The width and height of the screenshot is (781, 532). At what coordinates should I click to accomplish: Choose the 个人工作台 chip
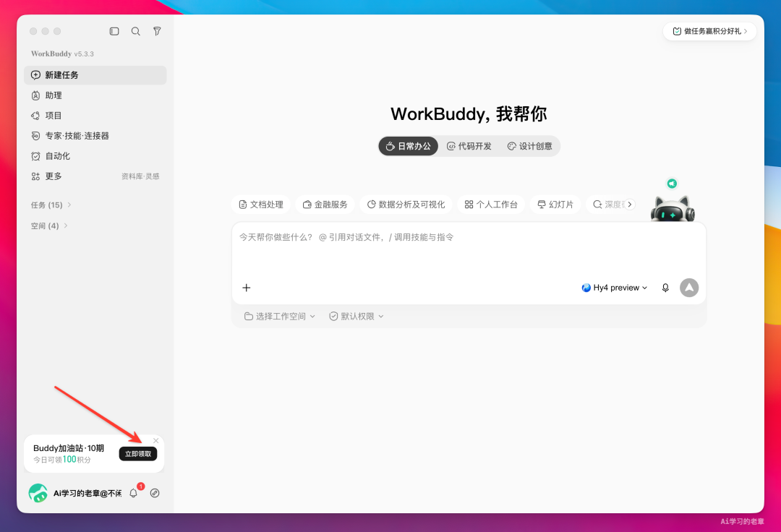(x=491, y=205)
